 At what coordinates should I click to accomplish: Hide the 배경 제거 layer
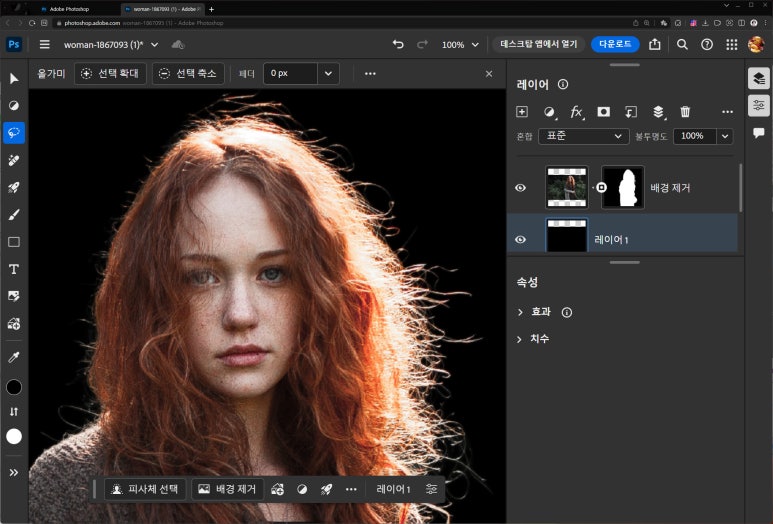[x=520, y=188]
